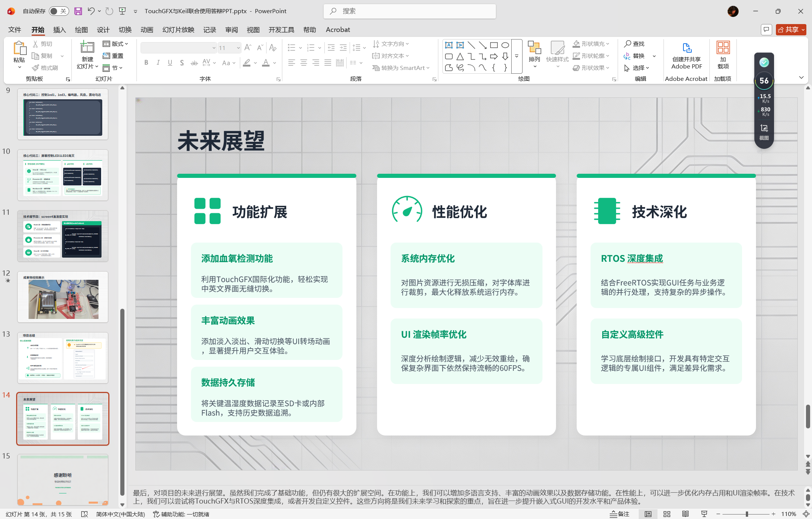Open Reading View from status bar
The image size is (812, 519).
[685, 514]
